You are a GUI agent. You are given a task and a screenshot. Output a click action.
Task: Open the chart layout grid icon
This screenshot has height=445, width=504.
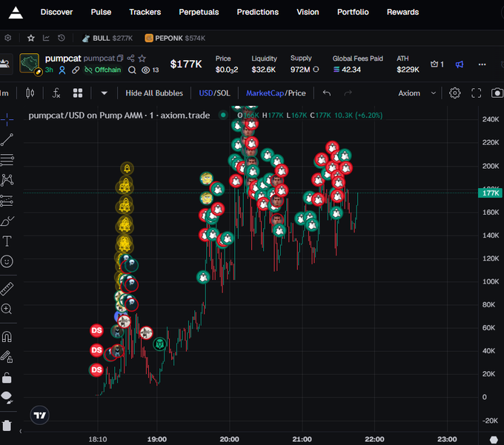(x=78, y=93)
